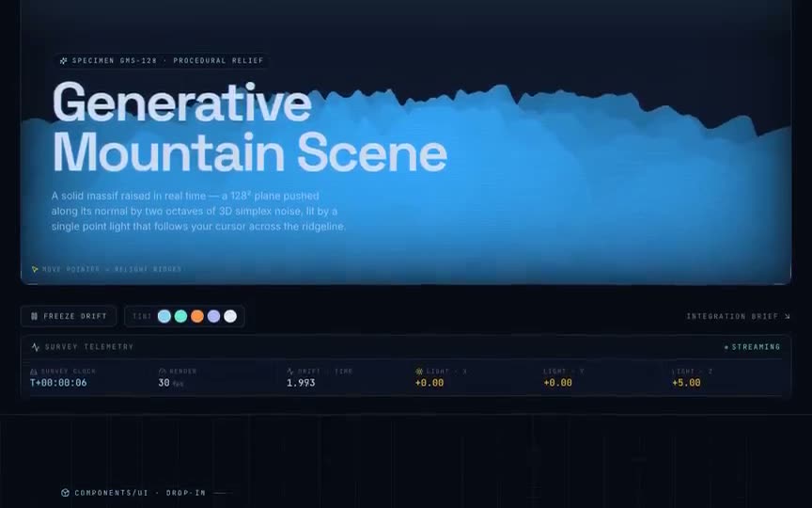812x508 pixels.
Task: Click the Streaming status indicator
Action: point(752,347)
